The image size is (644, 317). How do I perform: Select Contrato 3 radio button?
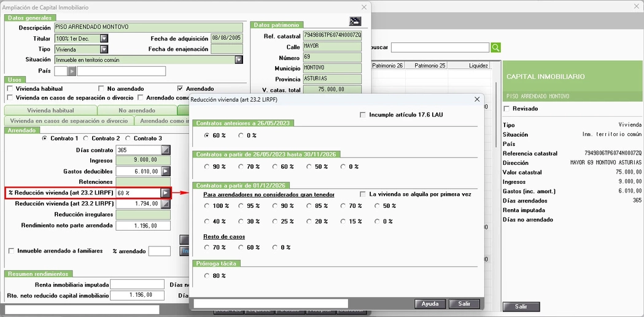(x=128, y=139)
